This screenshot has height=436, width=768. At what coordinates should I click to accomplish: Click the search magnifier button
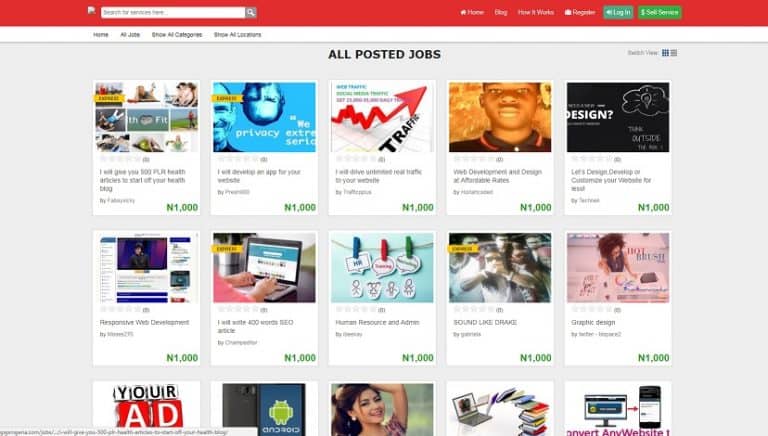click(x=251, y=12)
